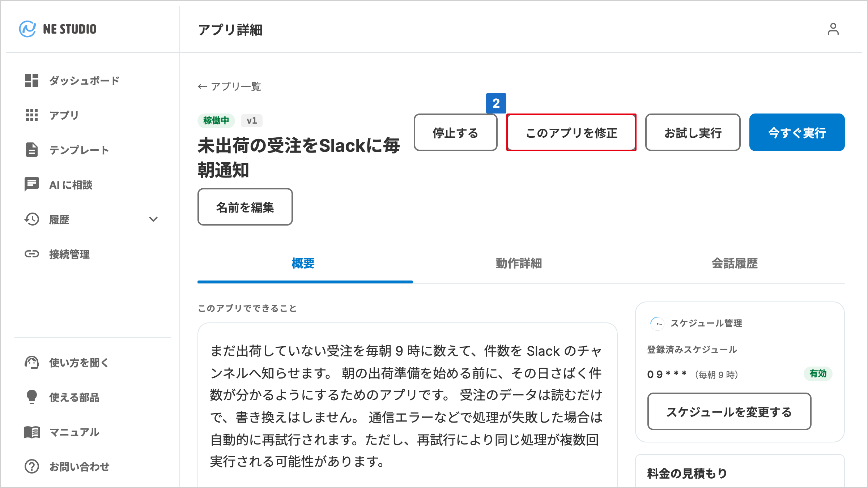Open 使える部品 page
Image resolution: width=868 pixels, height=488 pixels.
pyautogui.click(x=74, y=397)
